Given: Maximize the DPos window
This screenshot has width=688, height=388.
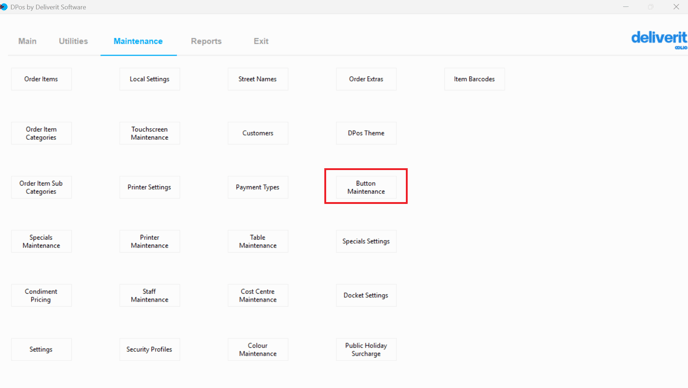Looking at the screenshot, I should tap(651, 7).
